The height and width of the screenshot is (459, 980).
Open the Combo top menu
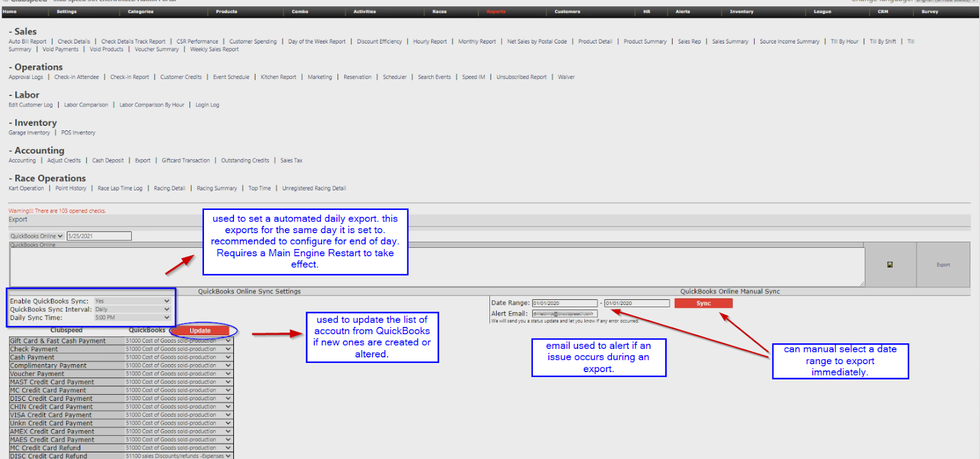300,12
